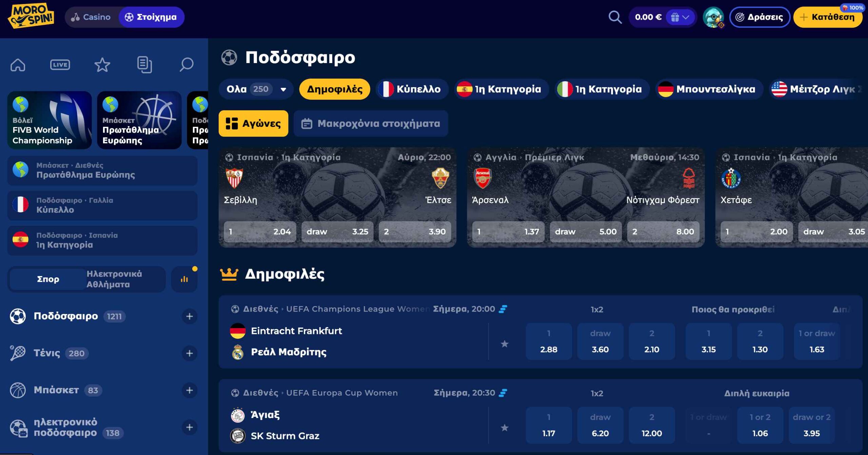868x455 pixels.
Task: Click the statistics bars icon button
Action: [x=184, y=279]
